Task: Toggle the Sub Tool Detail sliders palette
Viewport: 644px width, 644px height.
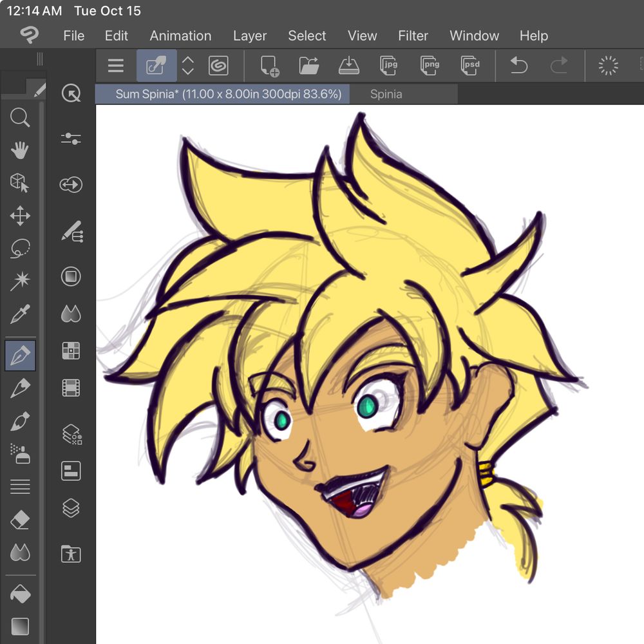Action: point(71,138)
